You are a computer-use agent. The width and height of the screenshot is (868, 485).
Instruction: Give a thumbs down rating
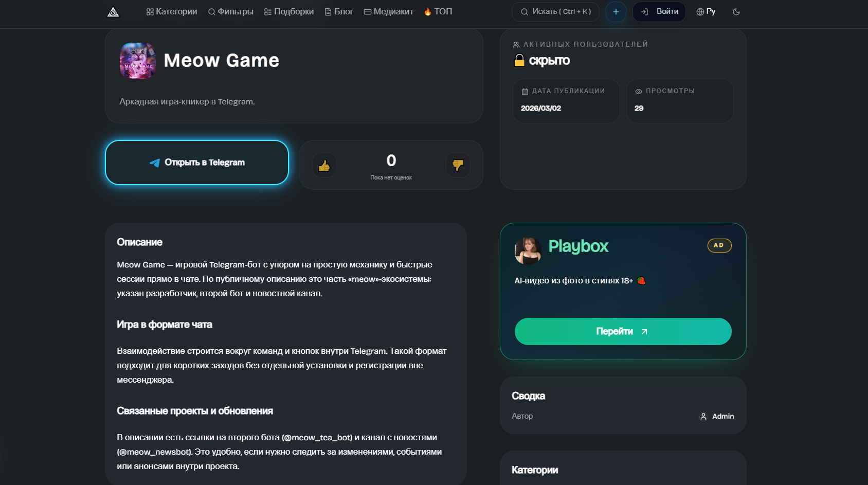458,165
